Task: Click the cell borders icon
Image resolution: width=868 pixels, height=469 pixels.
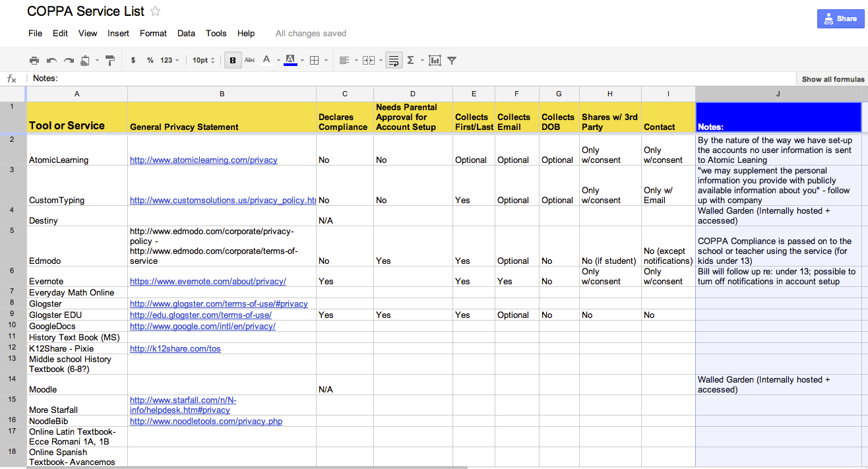Action: 315,60
